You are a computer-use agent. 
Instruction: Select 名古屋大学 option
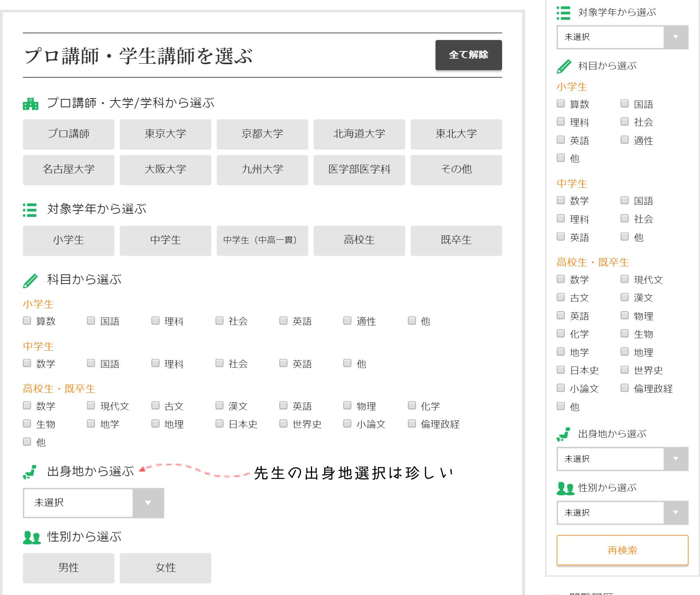pyautogui.click(x=69, y=170)
